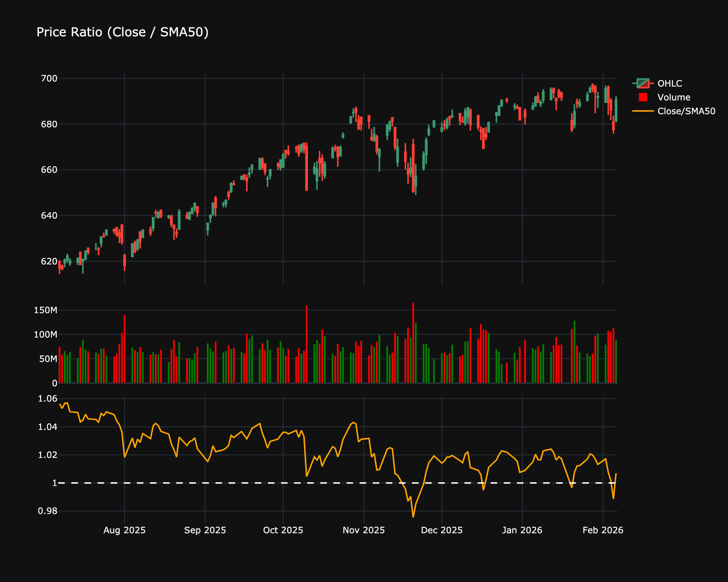Select the Oct 2025 x-axis label

coord(283,530)
